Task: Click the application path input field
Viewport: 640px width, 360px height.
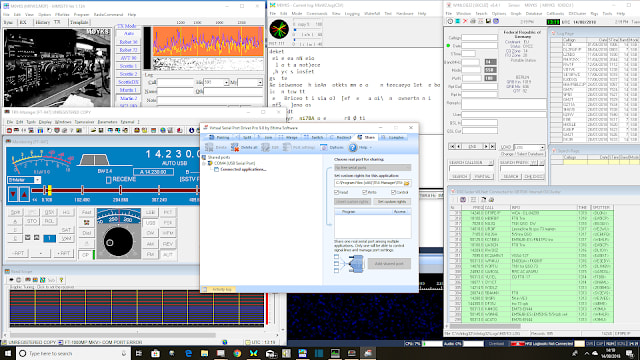Action: tap(369, 183)
